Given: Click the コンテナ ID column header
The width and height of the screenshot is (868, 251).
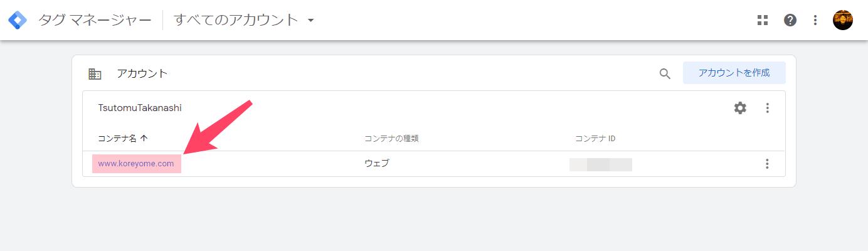Looking at the screenshot, I should coord(595,138).
